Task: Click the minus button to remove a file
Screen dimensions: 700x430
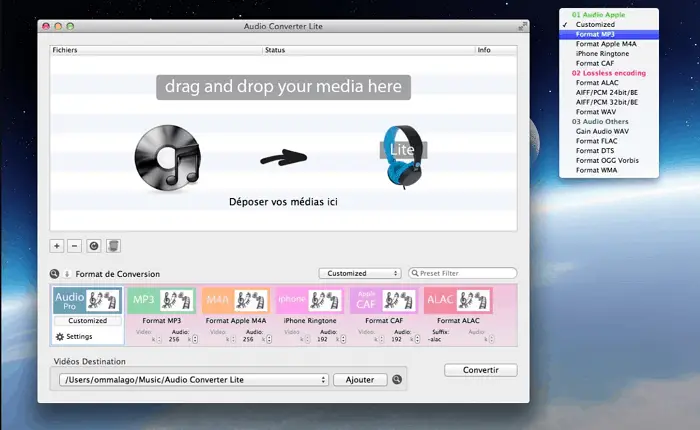Action: [x=75, y=246]
